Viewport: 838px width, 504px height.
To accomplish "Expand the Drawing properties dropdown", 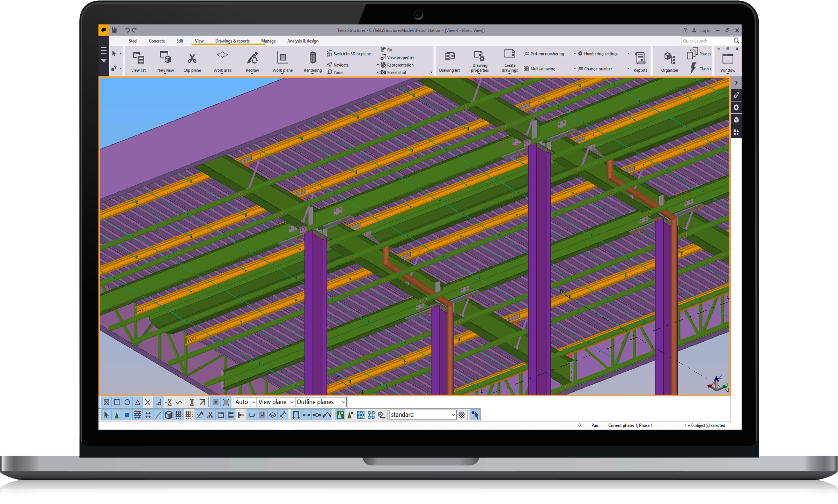I will coord(479,74).
